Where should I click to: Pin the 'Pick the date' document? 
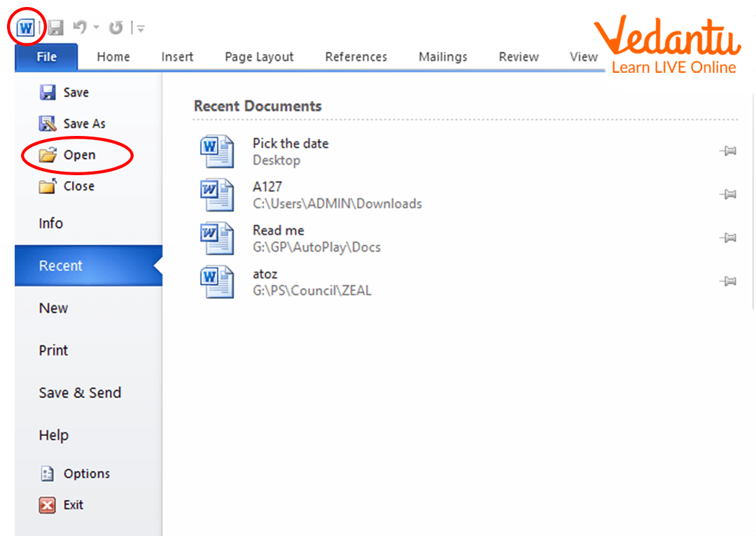(728, 151)
